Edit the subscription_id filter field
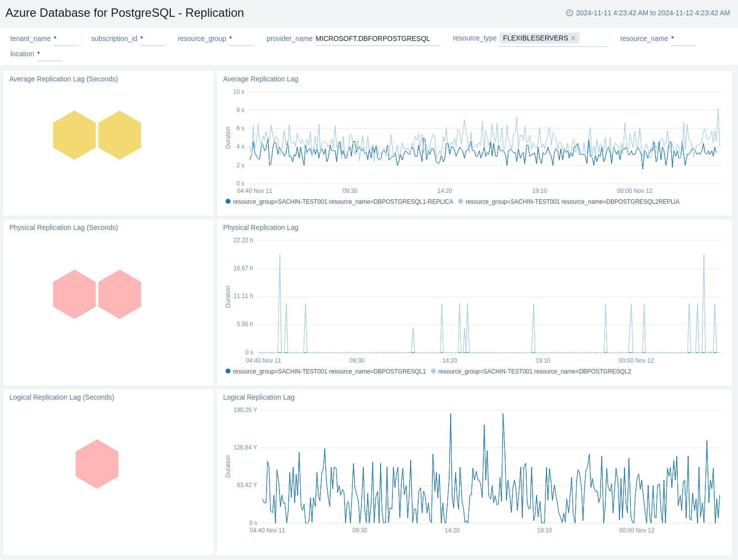Screen dimensions: 738x560 click(153, 38)
